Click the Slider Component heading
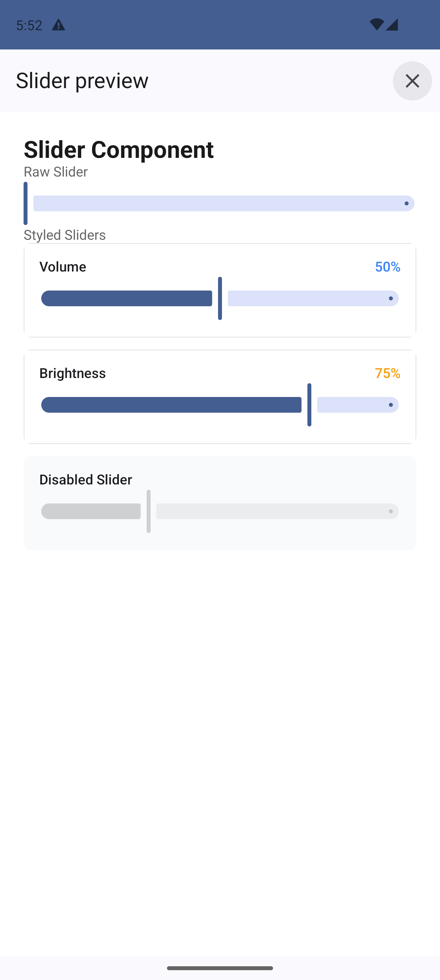Viewport: 440px width, 980px height. pyautogui.click(x=119, y=149)
